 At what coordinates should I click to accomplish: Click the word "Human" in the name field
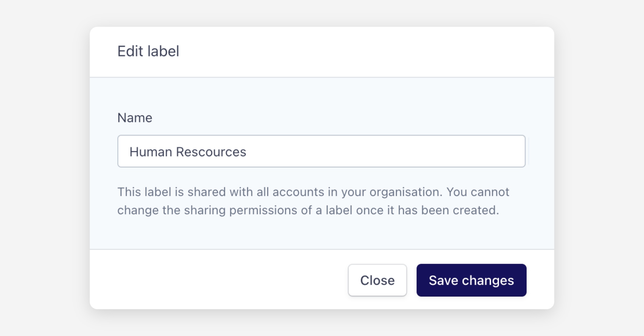[x=151, y=152]
